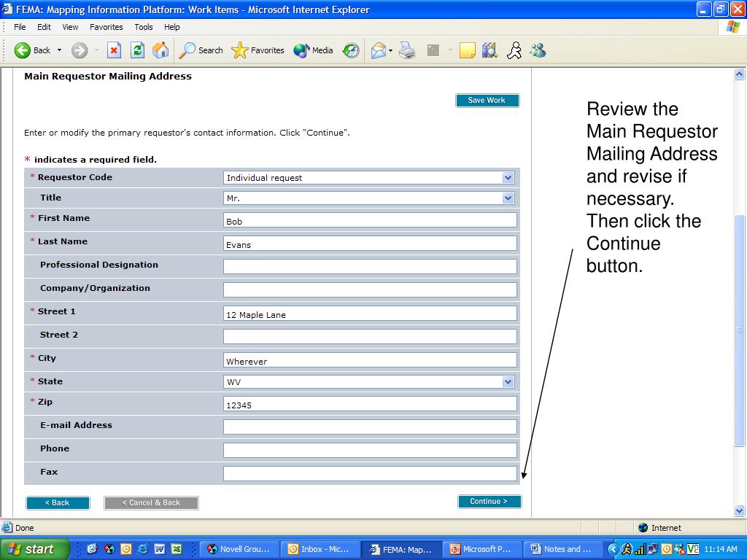
Task: Click the Last Name field containing Evans
Action: point(370,244)
